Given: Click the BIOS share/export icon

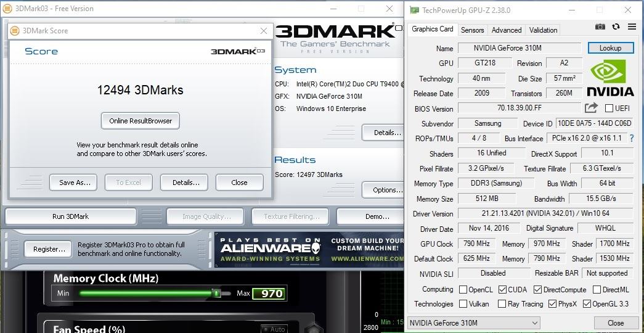Looking at the screenshot, I should point(591,108).
